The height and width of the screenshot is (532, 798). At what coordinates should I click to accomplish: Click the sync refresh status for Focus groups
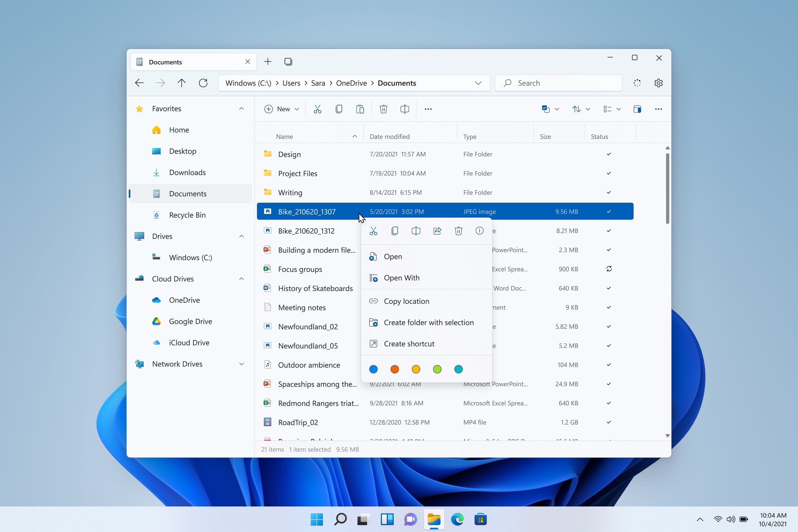[x=609, y=269]
